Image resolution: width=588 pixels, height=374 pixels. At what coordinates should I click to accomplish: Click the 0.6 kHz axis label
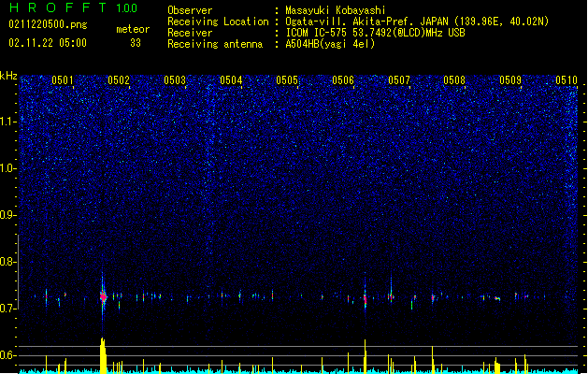(x=8, y=355)
